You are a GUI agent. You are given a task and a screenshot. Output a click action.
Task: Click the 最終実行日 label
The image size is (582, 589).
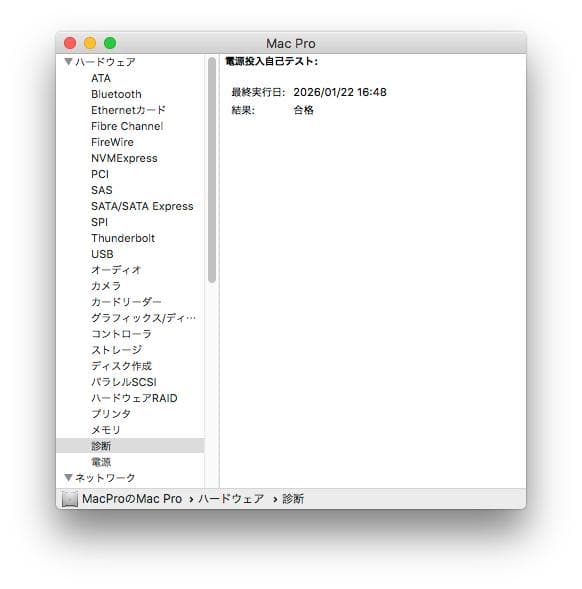pyautogui.click(x=258, y=92)
